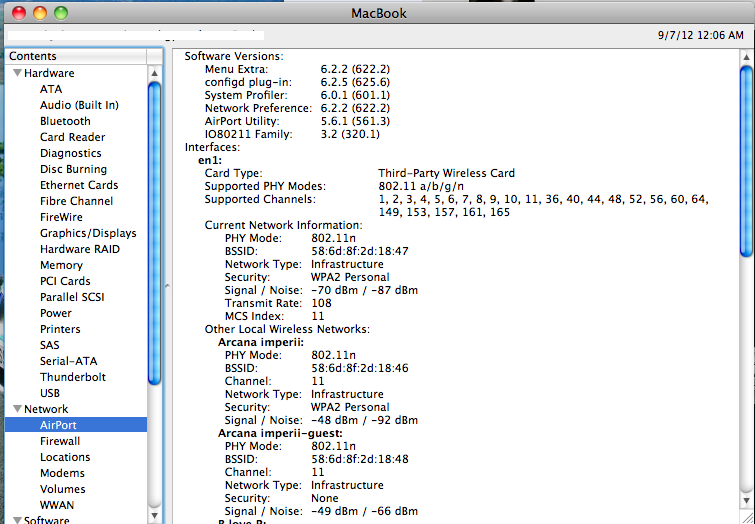The image size is (755, 524).
Task: Show Modems information
Action: [62, 473]
